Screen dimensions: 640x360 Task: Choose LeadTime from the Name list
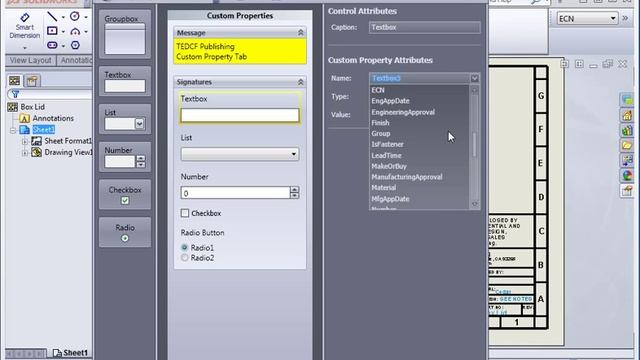pyautogui.click(x=420, y=156)
